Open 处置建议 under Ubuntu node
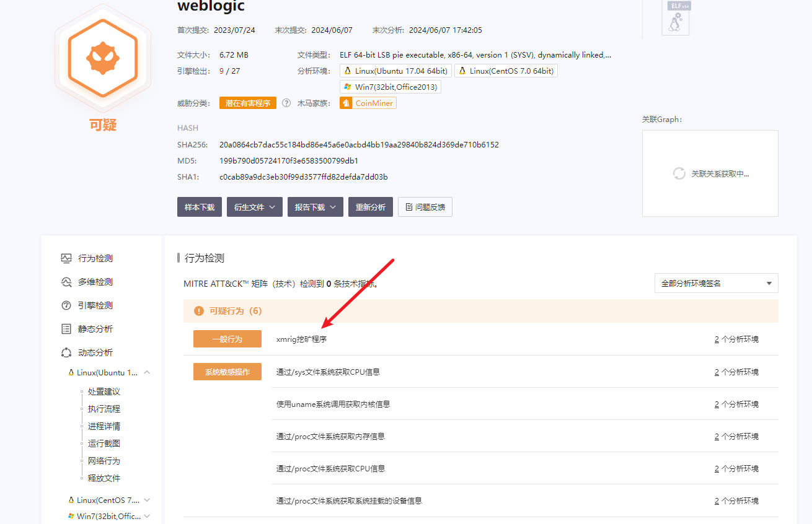Image resolution: width=812 pixels, height=524 pixels. 104,391
